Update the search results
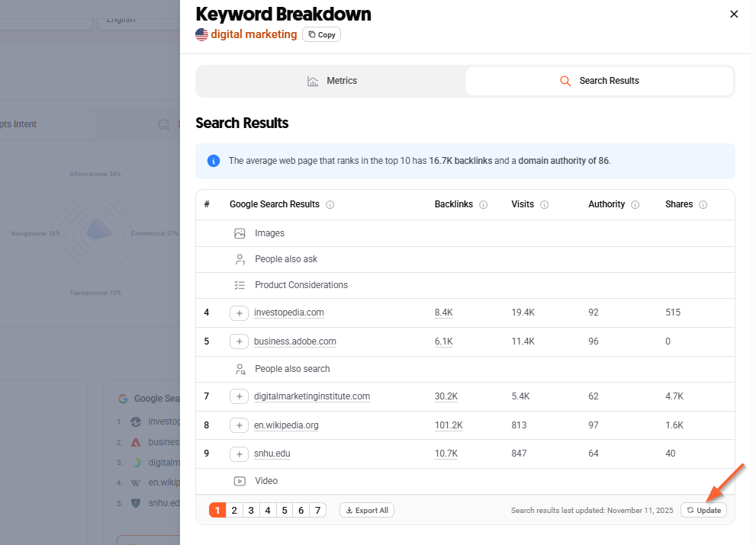 tap(703, 510)
